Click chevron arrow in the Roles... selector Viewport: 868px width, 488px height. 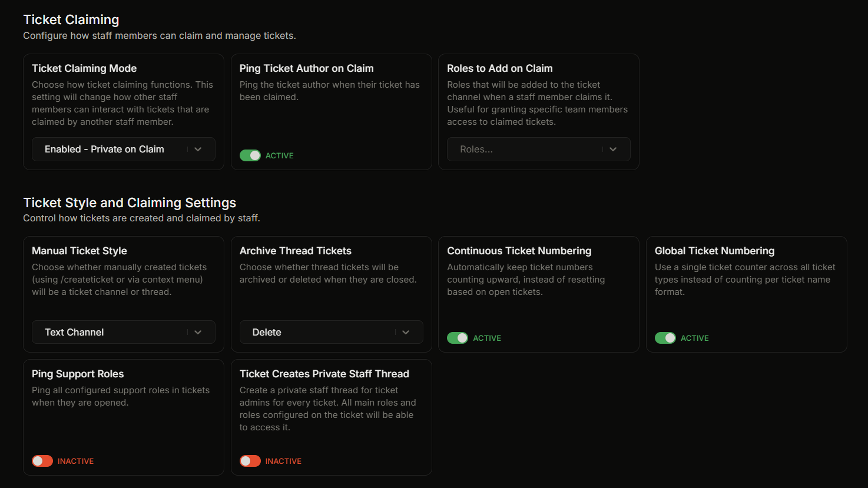pyautogui.click(x=613, y=150)
